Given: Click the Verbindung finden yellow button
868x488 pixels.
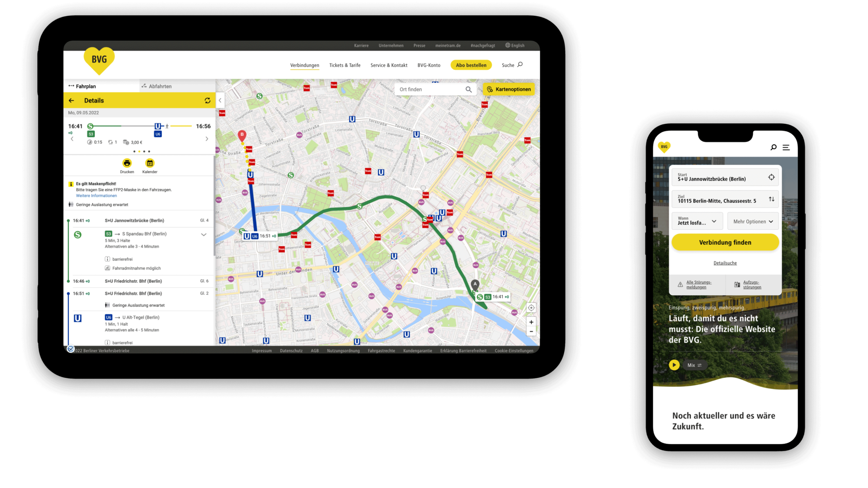Looking at the screenshot, I should [x=724, y=242].
